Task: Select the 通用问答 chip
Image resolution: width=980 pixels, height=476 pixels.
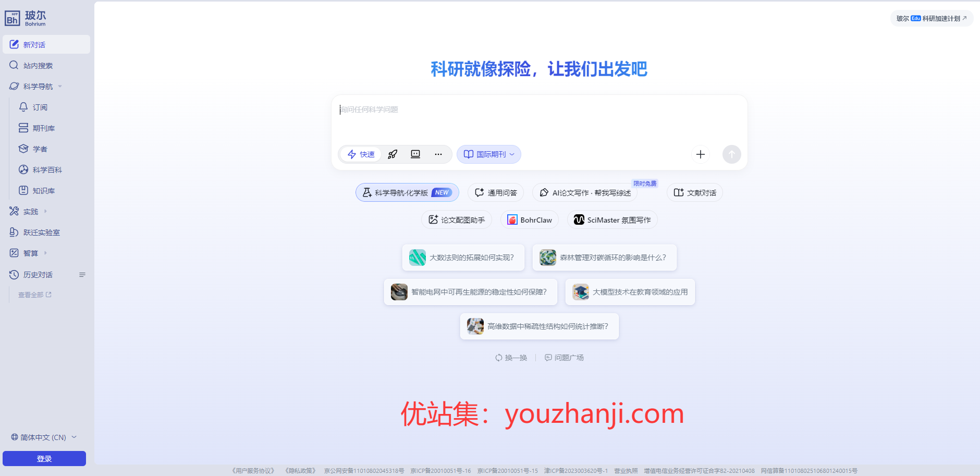Action: [x=496, y=192]
